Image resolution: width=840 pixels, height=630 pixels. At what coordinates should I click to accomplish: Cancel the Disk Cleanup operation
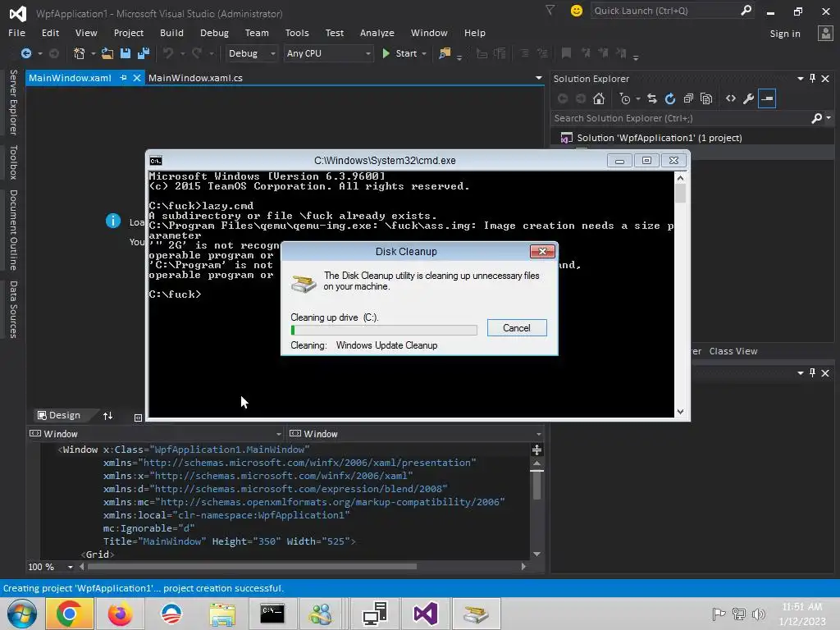pyautogui.click(x=517, y=328)
